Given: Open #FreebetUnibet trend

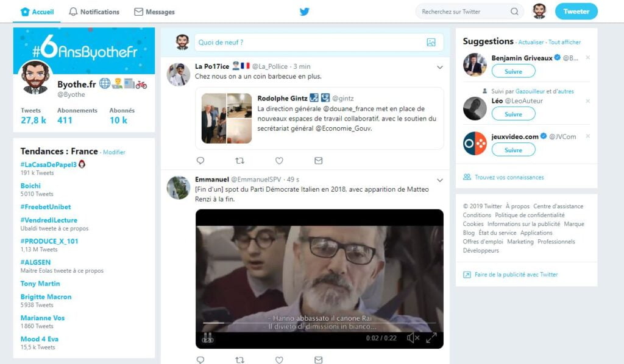Looking at the screenshot, I should click(45, 207).
